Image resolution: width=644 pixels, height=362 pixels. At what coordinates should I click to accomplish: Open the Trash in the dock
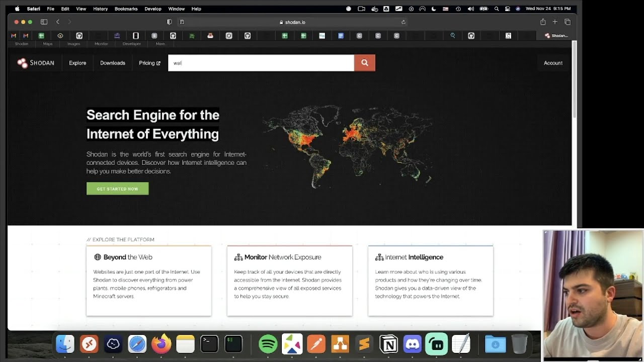[519, 344]
